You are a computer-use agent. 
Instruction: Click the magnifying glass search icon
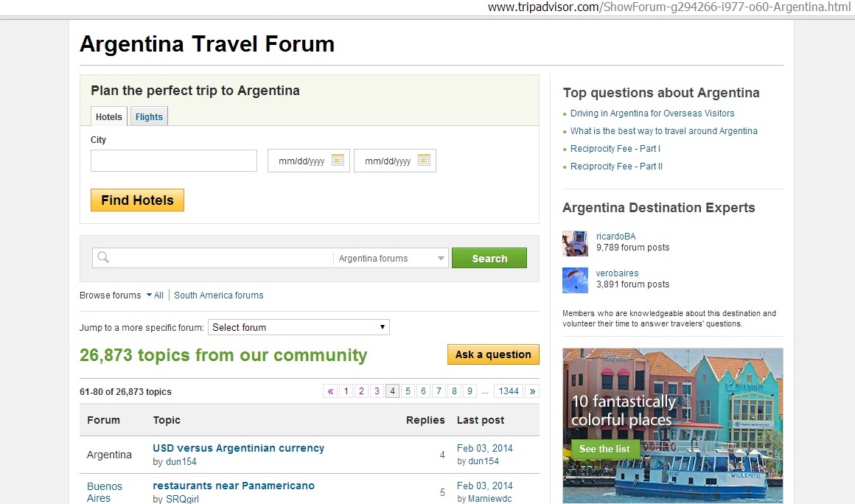click(103, 258)
